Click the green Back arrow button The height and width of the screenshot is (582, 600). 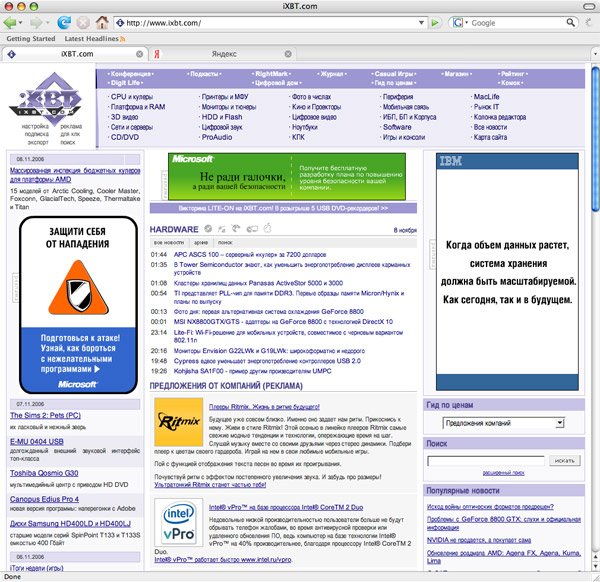pos(9,23)
